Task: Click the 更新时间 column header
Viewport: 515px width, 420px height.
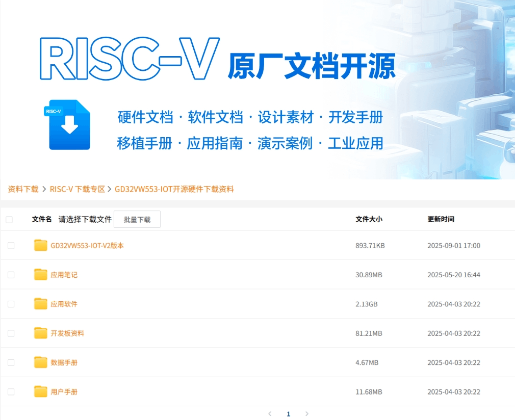Action: pos(441,219)
